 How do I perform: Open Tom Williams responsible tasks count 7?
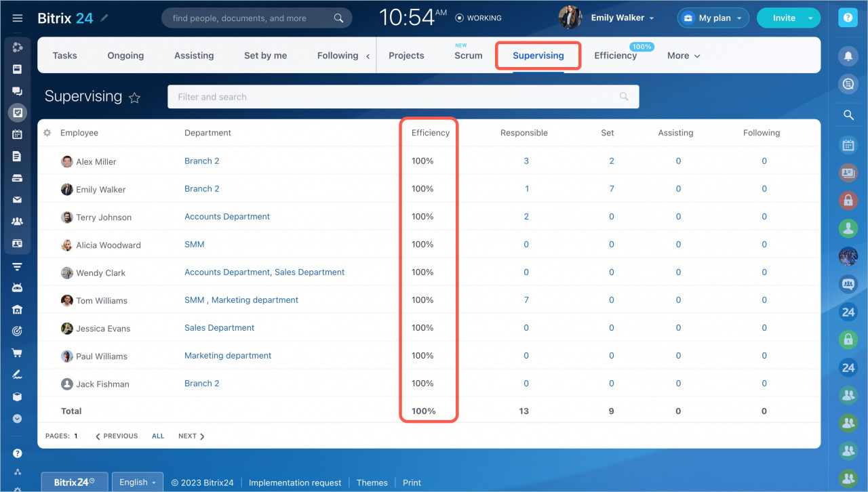(x=526, y=300)
